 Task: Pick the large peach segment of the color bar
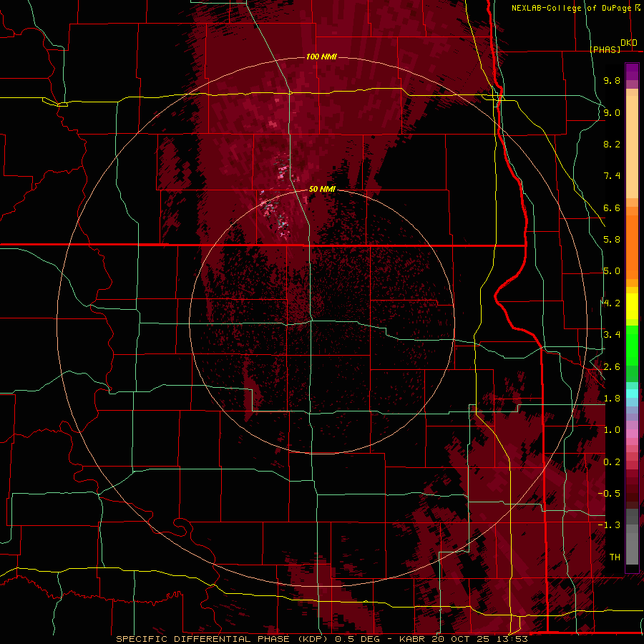pyautogui.click(x=632, y=147)
